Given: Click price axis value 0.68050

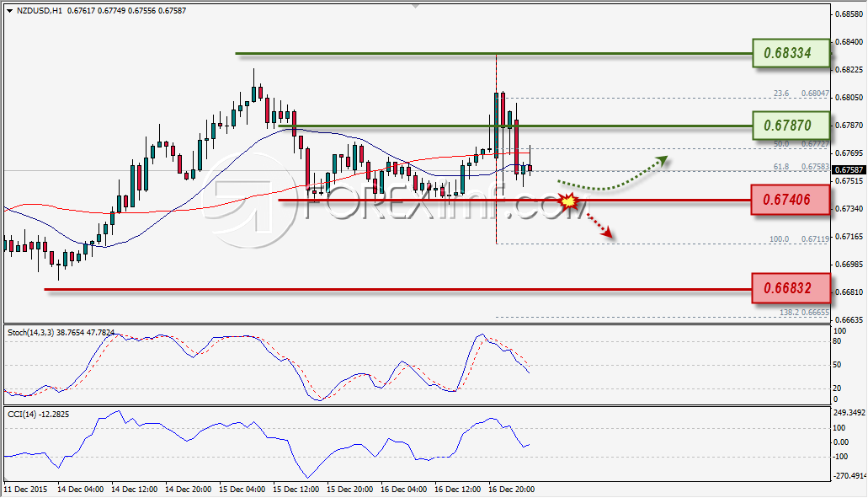Looking at the screenshot, I should (x=849, y=97).
